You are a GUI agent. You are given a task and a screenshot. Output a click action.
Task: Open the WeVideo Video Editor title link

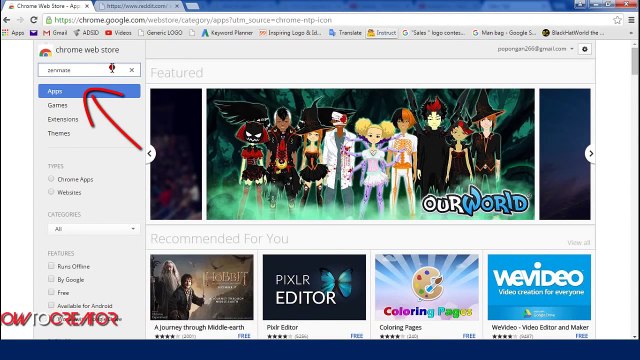click(540, 327)
